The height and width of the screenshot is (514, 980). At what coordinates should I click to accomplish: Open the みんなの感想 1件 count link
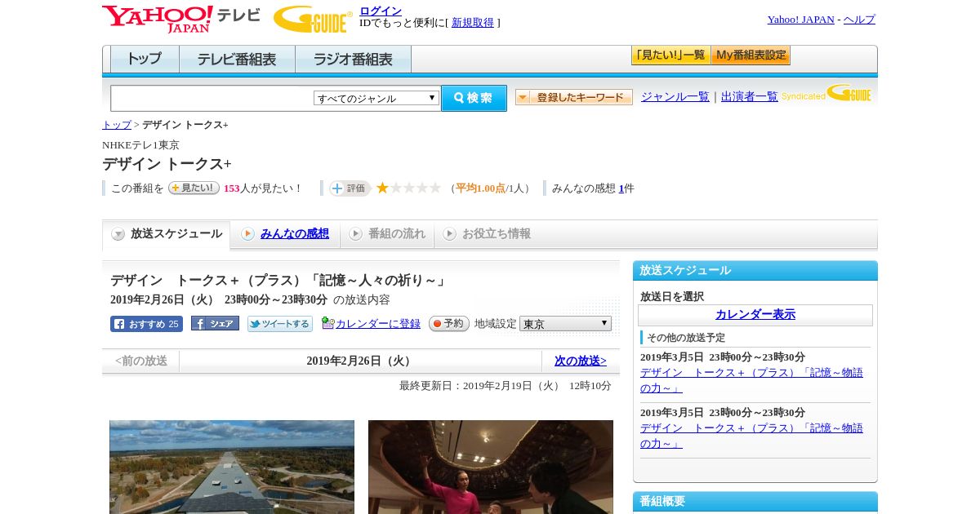621,188
